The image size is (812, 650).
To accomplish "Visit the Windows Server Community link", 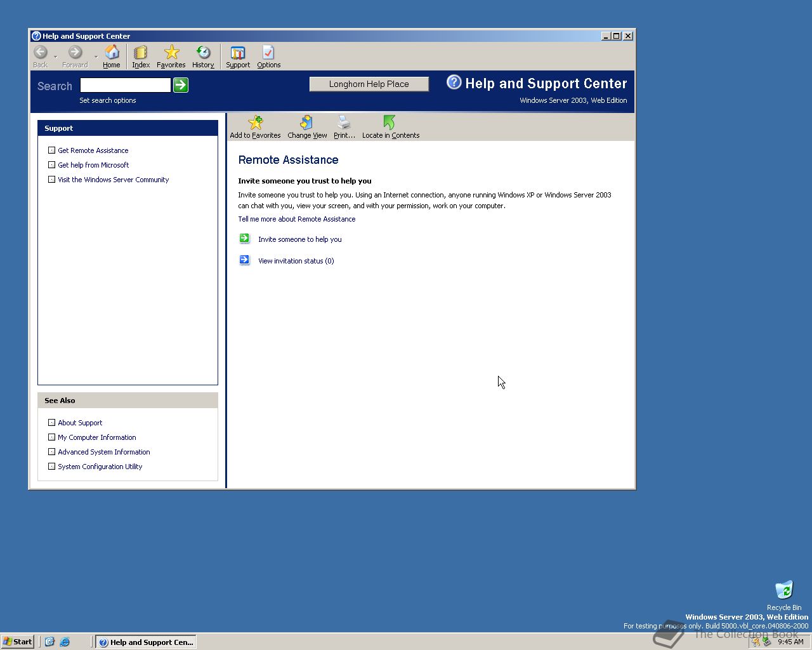I will click(x=114, y=180).
